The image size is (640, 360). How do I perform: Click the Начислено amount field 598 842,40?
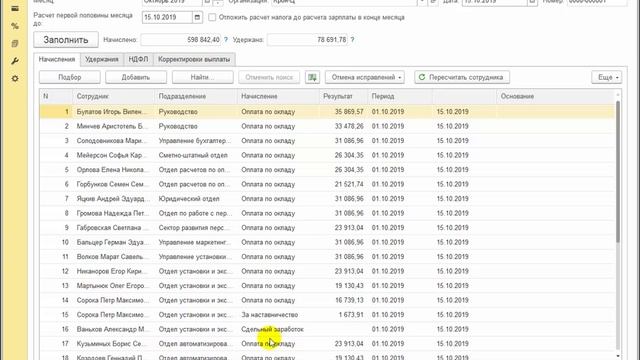[181, 40]
